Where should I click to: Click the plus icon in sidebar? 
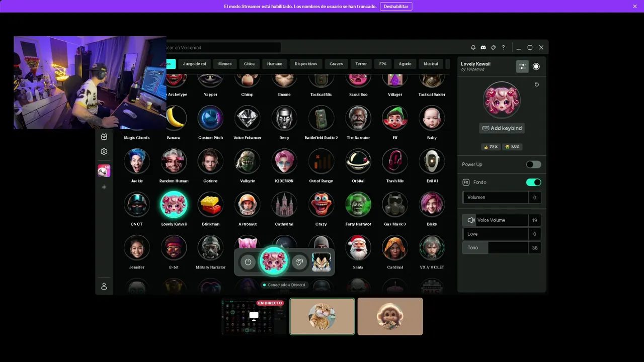coord(104,187)
